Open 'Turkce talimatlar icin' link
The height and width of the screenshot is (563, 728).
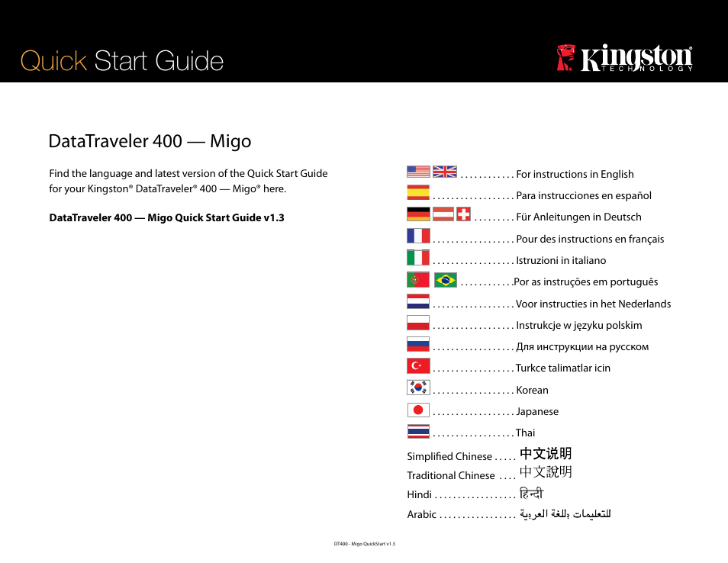pos(563,368)
